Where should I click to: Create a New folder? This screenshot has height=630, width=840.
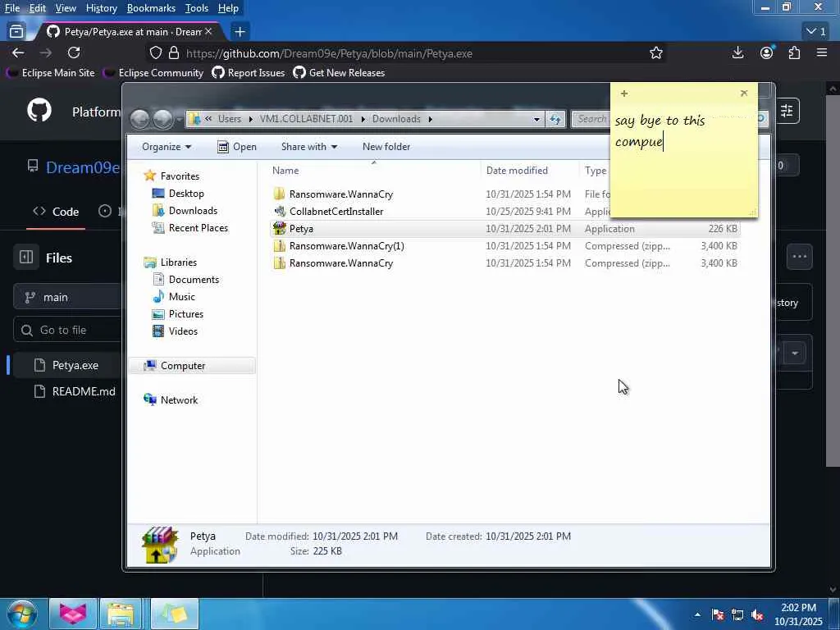386,147
